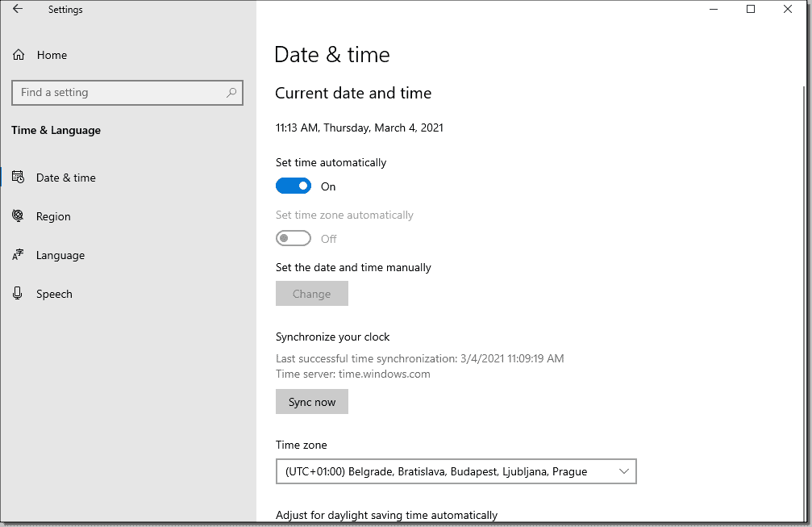
Task: Click the Home icon in the sidebar
Action: [18, 55]
